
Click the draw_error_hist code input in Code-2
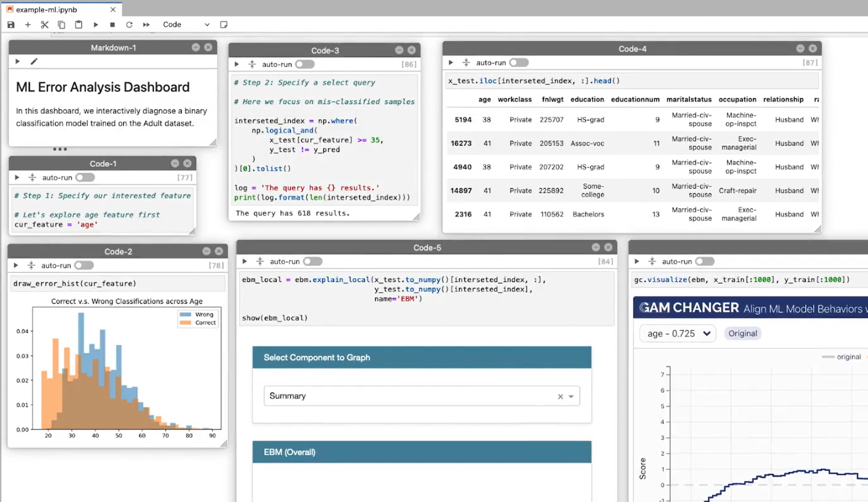point(117,284)
